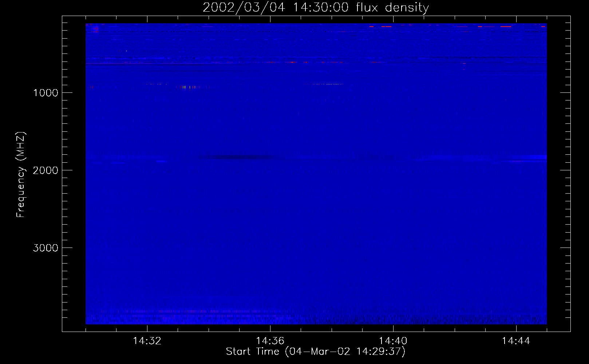Click the 14:40 time axis label

393,341
